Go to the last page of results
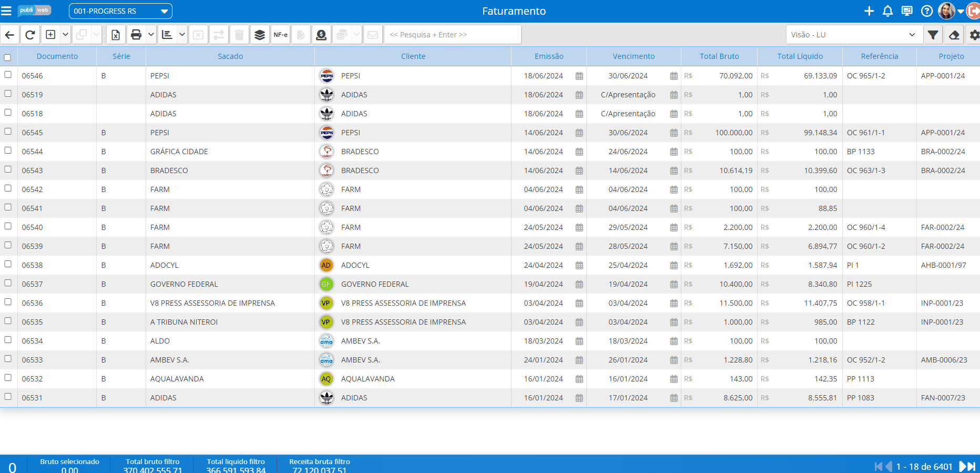Screen dimensions: 980x473 coord(972,466)
